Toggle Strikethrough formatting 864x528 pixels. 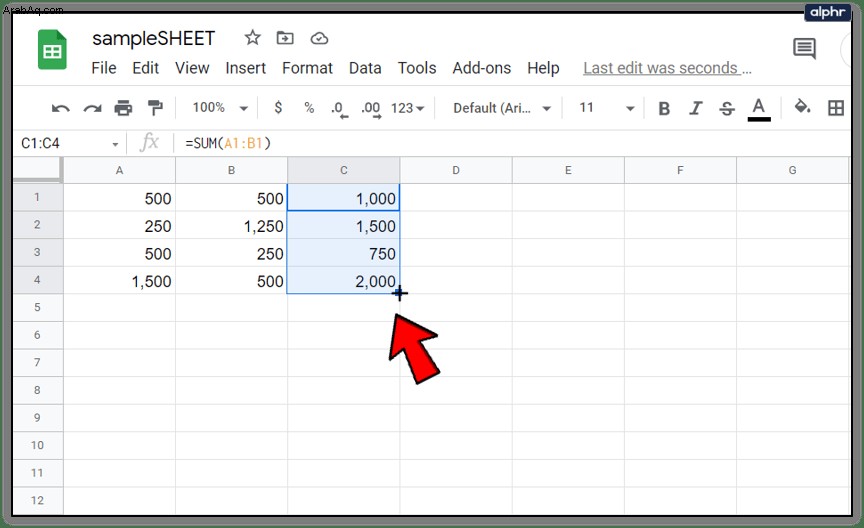pos(727,109)
